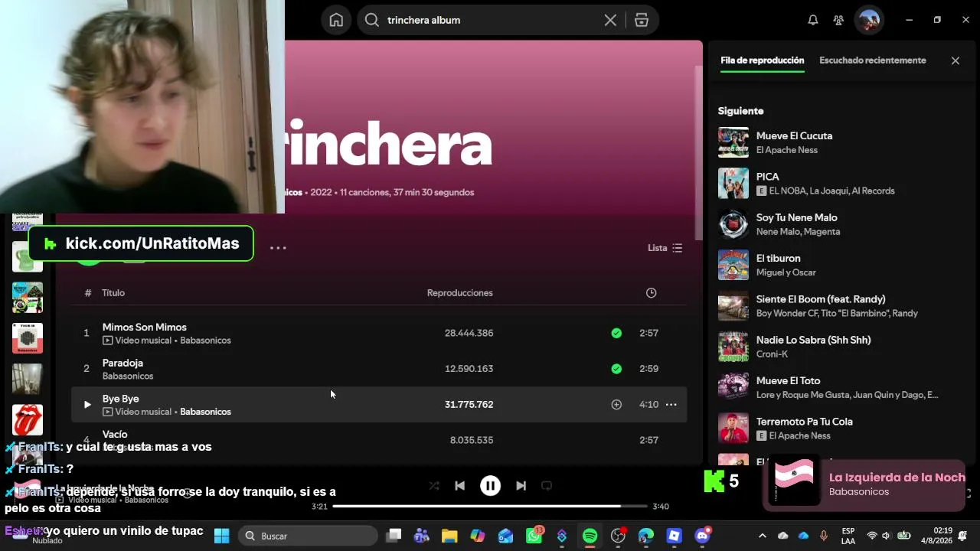Click Mueve El Cucuta album thumbnail
Image resolution: width=980 pixels, height=551 pixels.
point(733,142)
